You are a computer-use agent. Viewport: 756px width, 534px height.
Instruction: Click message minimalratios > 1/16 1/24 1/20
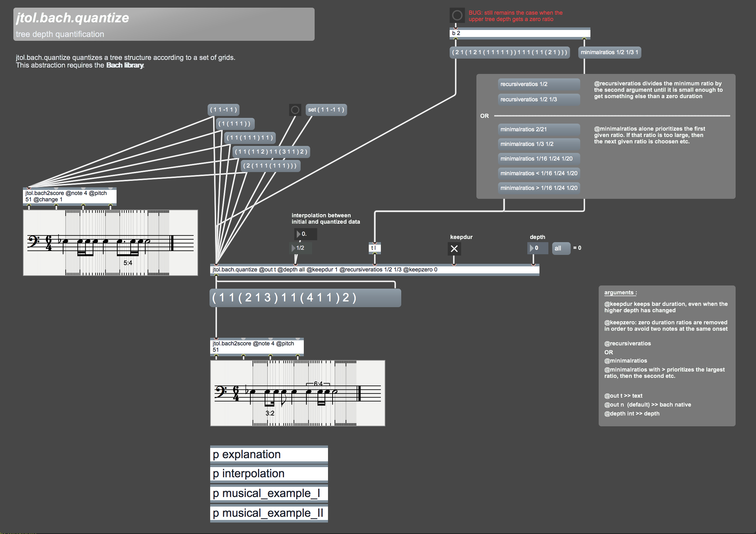click(538, 188)
